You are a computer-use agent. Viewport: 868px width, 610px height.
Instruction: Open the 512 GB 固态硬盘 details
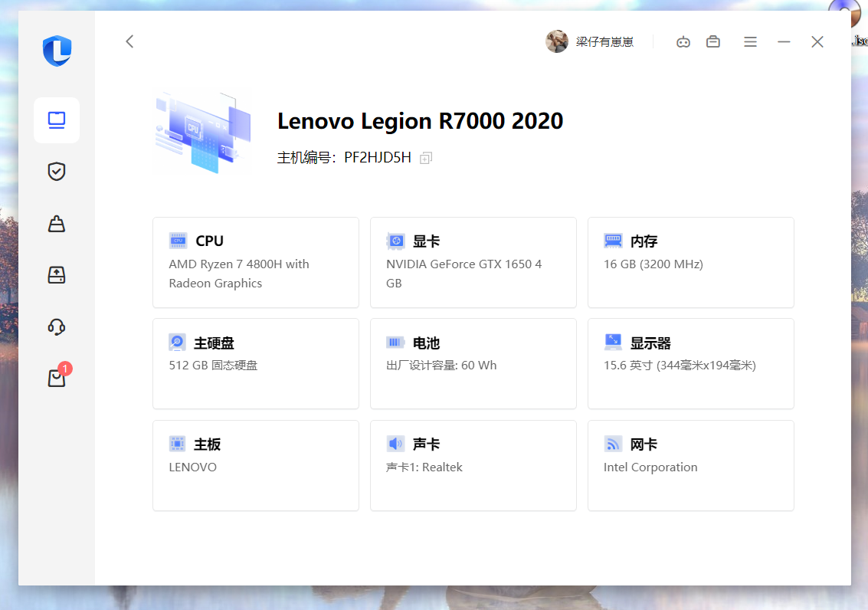pos(256,364)
